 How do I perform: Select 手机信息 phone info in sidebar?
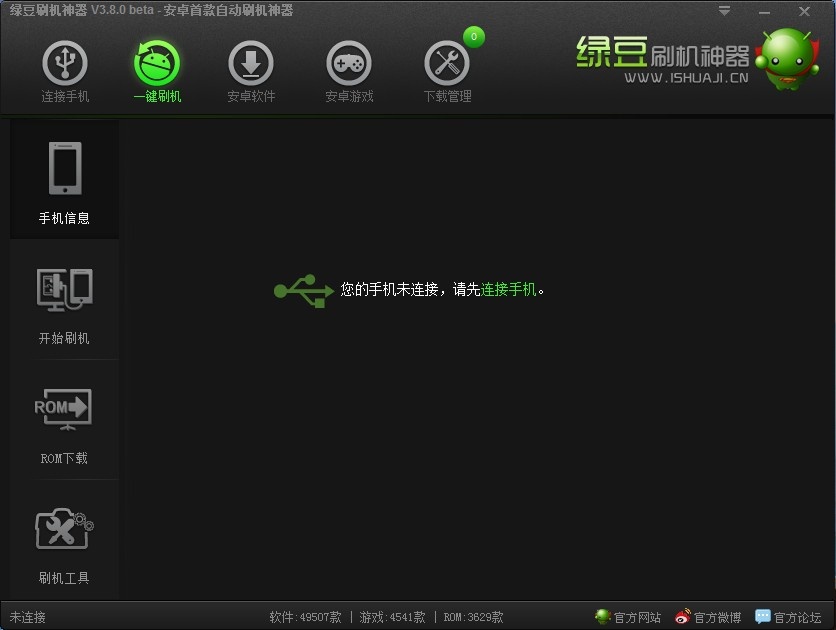tap(65, 180)
